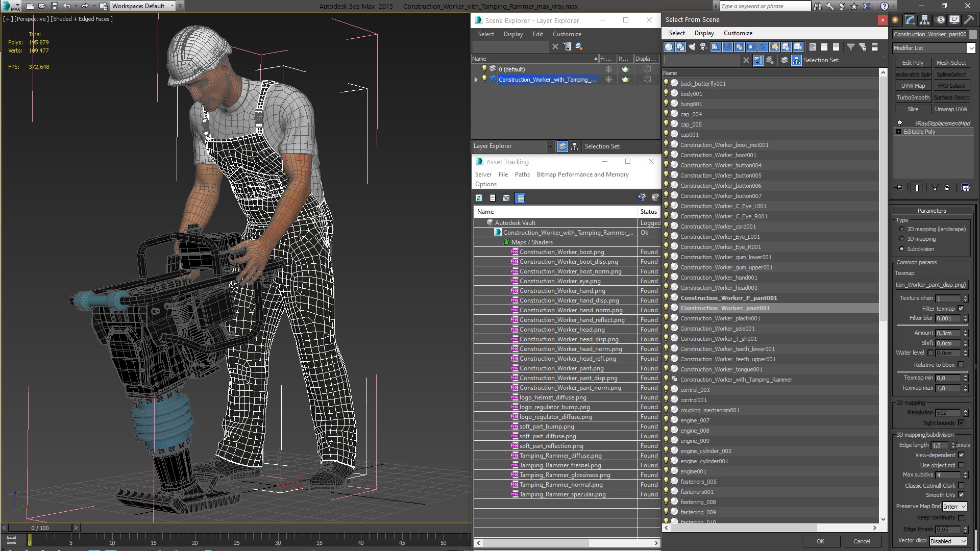
Task: Click the New Scene icon in the quick access toolbar
Action: (30, 6)
